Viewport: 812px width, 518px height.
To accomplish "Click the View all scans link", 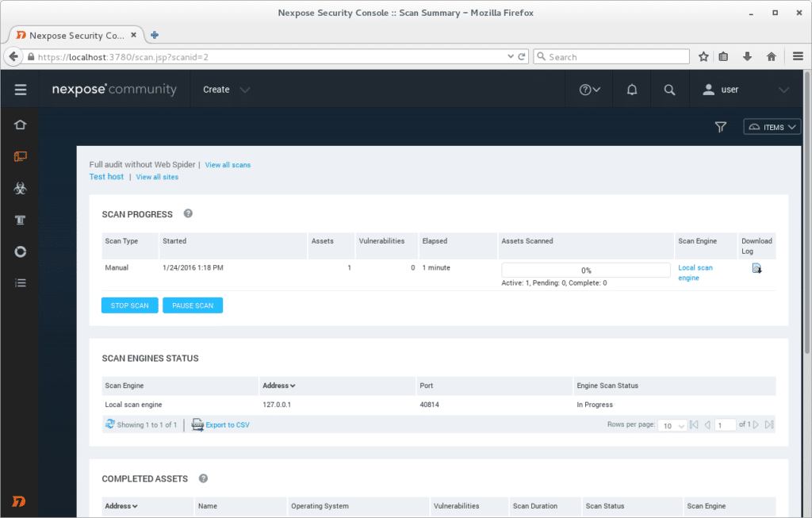I will (x=228, y=164).
